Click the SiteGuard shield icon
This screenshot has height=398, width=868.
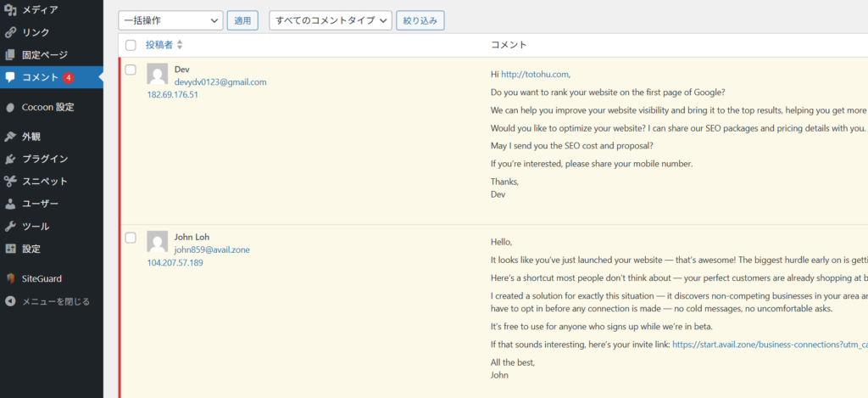pos(10,278)
